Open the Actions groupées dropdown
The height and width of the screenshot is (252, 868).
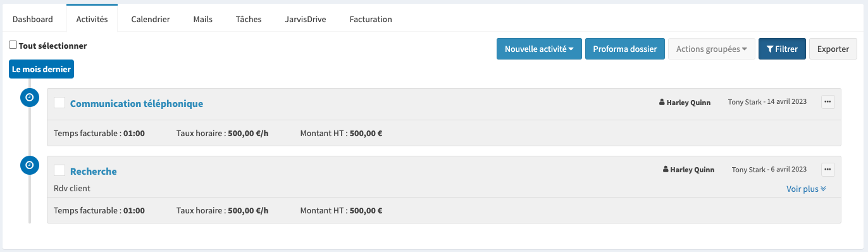coord(712,49)
